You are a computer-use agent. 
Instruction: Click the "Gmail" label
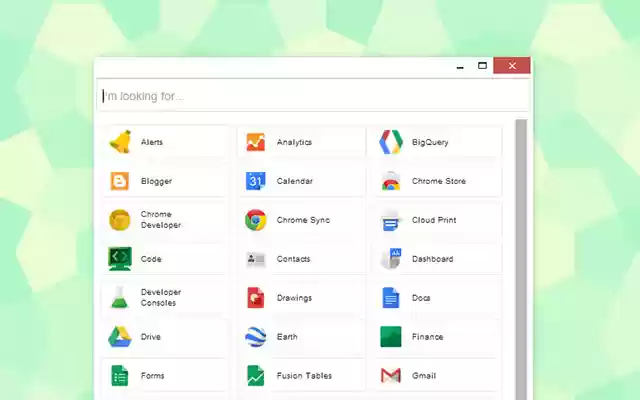tap(424, 376)
